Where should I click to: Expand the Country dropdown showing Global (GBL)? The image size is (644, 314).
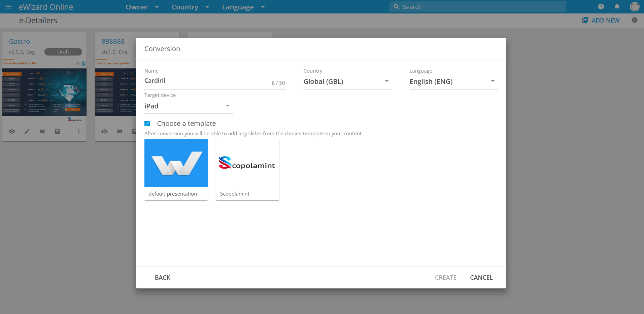pos(347,81)
